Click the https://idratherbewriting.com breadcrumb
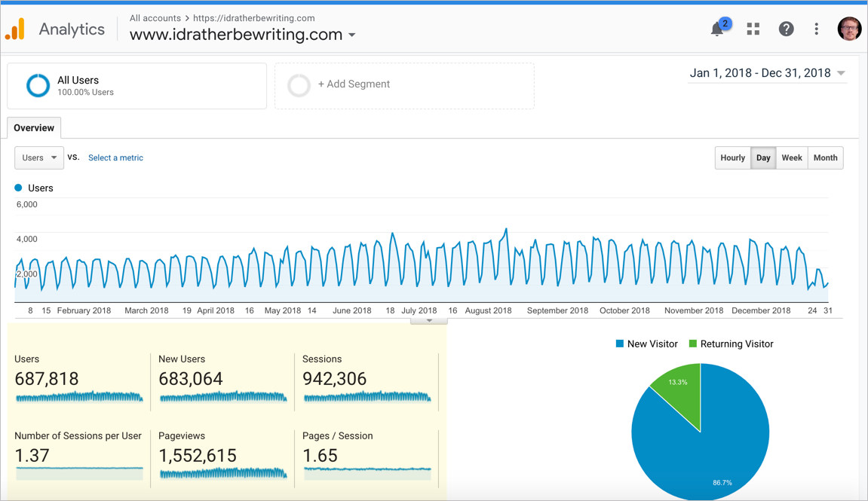The image size is (868, 501). tap(254, 18)
